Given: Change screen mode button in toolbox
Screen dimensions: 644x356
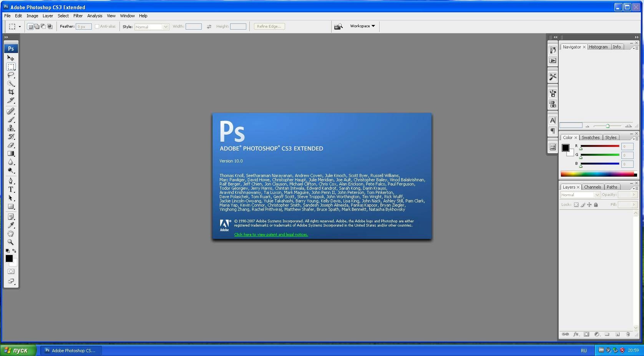Looking at the screenshot, I should point(11,281).
